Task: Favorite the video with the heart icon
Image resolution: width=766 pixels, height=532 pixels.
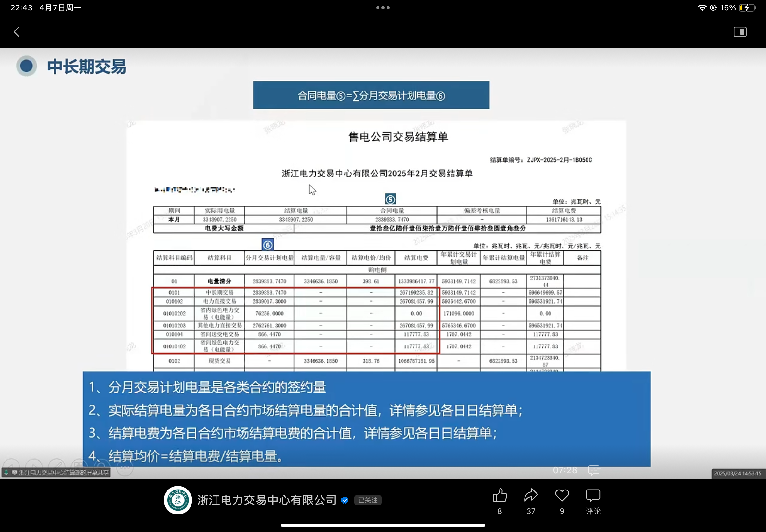Action: tap(562, 495)
